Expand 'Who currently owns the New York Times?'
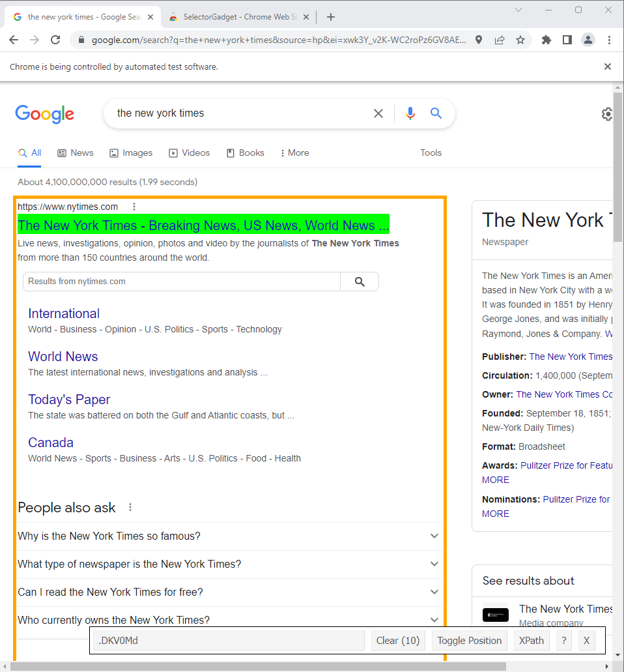 coord(229,620)
